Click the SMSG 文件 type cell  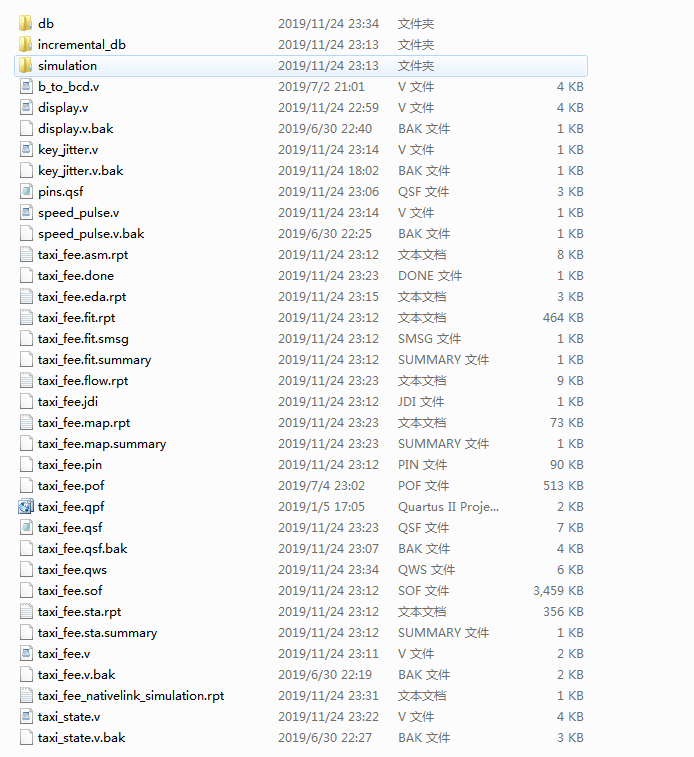click(x=430, y=338)
